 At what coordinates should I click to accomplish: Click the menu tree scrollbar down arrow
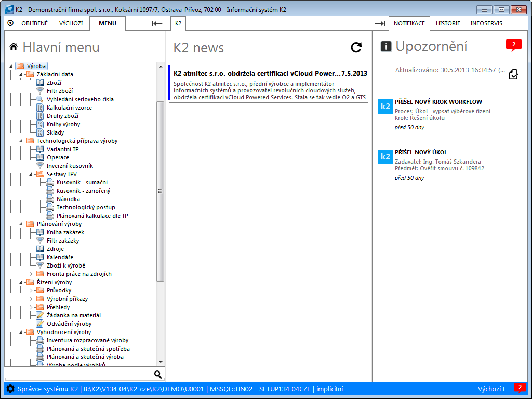pos(161,362)
